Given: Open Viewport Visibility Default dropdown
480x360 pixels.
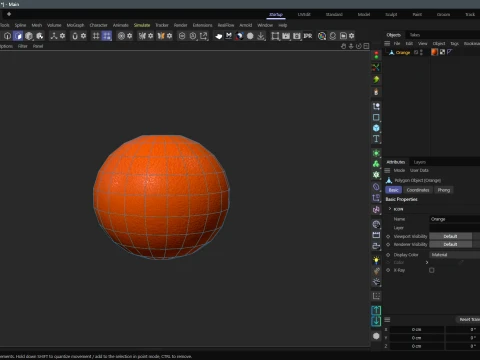Looking at the screenshot, I should [x=451, y=236].
